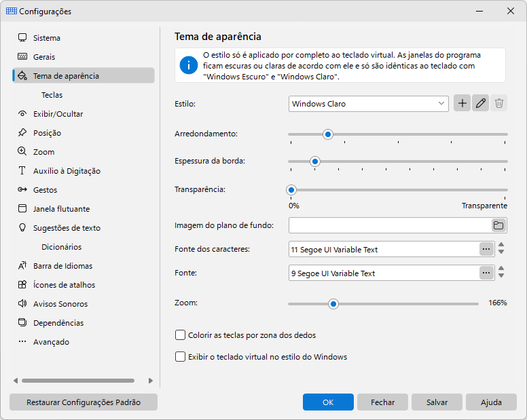Click the Avançado ellipsis icon

click(x=22, y=341)
